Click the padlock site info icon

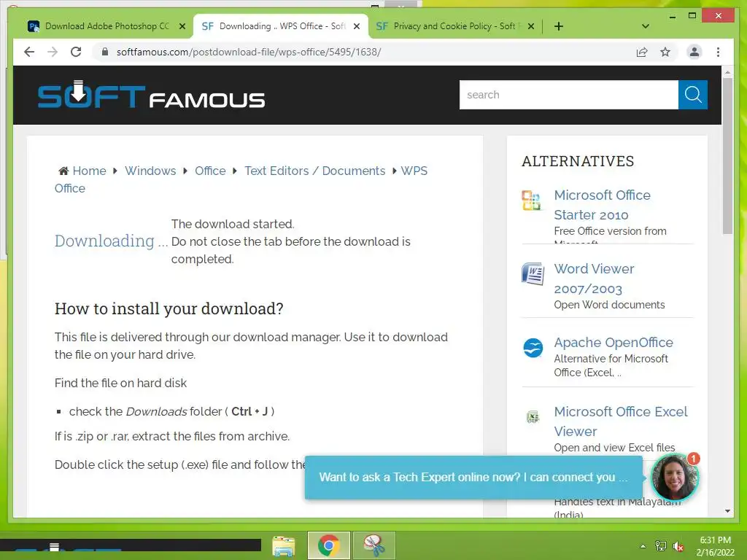(105, 52)
